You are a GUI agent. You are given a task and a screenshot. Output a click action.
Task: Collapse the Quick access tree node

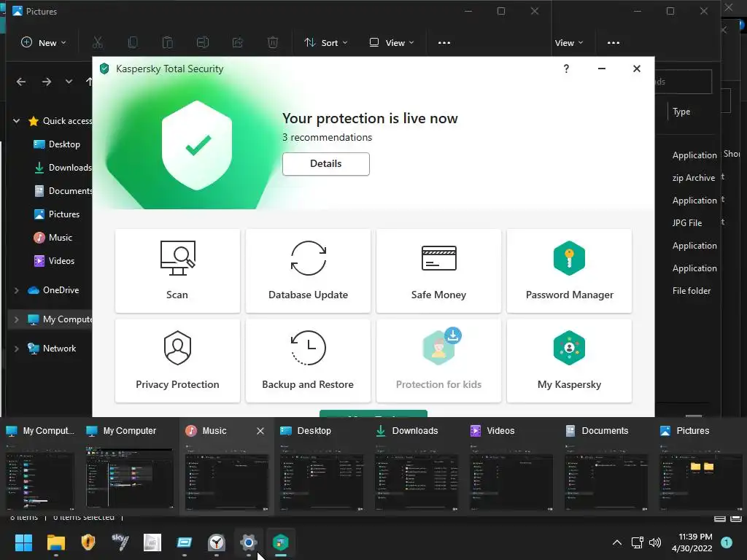pyautogui.click(x=16, y=121)
